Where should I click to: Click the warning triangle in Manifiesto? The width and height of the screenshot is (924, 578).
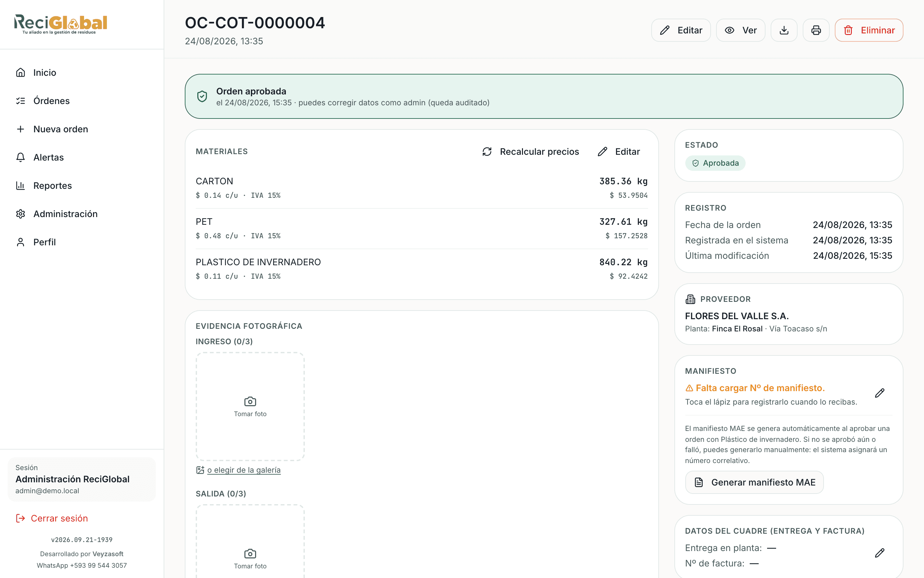(689, 389)
